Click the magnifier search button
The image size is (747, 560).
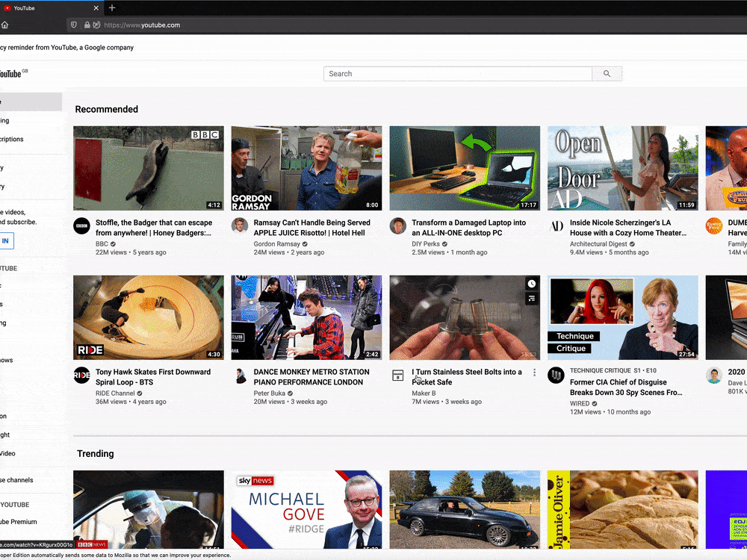[607, 74]
